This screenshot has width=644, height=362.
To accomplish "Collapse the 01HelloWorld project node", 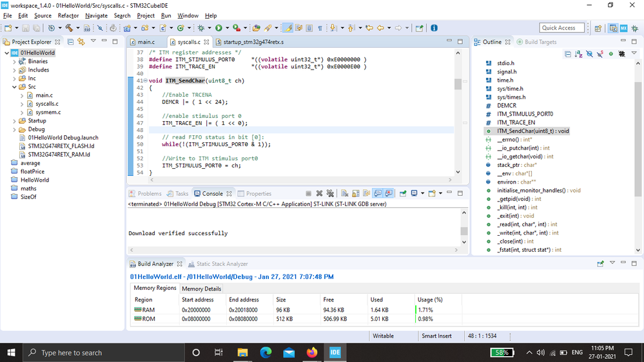I will [7, 53].
